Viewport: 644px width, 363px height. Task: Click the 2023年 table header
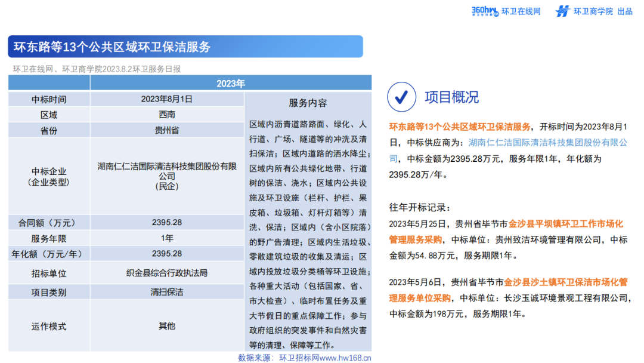231,84
